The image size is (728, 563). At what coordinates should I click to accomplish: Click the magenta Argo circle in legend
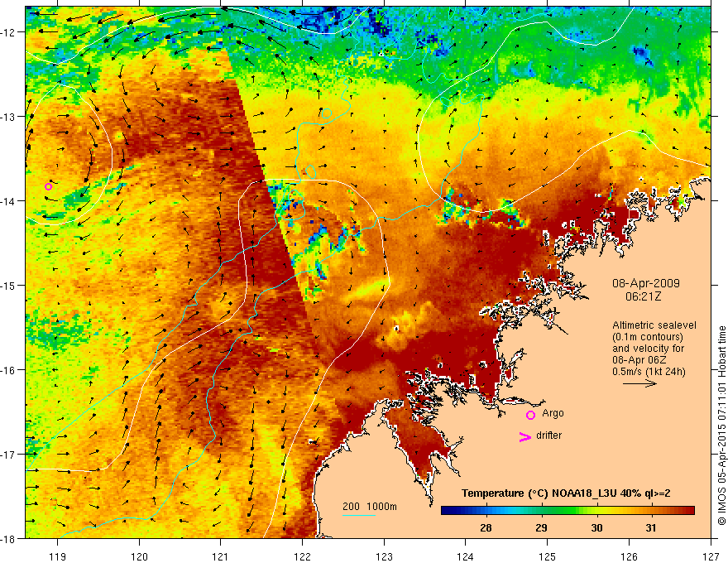coord(530,415)
